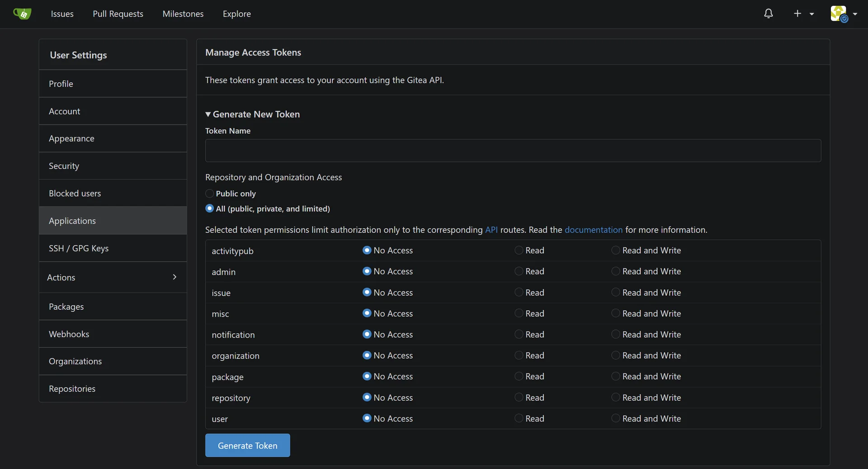Open Pull Requests page
Screen dimensions: 868x469
point(118,14)
